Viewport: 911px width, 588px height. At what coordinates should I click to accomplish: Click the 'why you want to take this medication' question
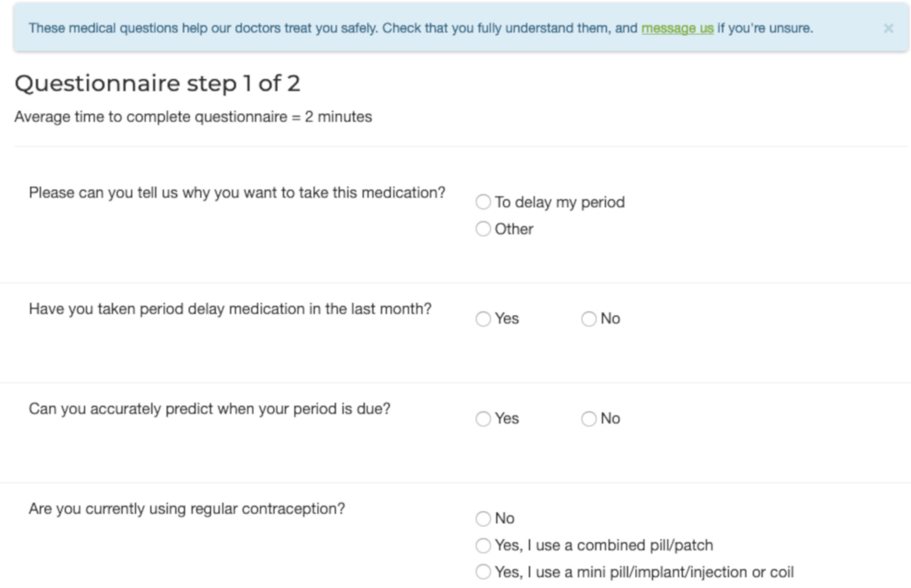(237, 193)
